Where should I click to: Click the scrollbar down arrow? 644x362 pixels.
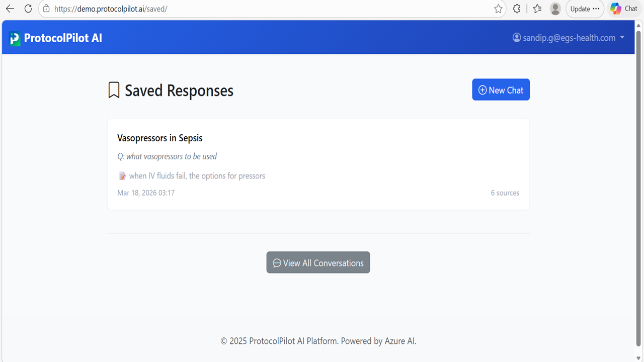(x=638, y=357)
